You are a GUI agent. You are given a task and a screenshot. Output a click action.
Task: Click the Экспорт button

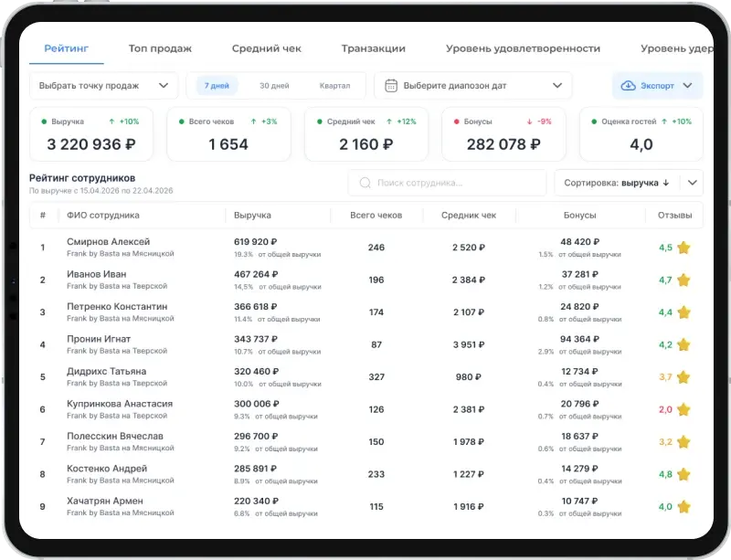click(657, 86)
